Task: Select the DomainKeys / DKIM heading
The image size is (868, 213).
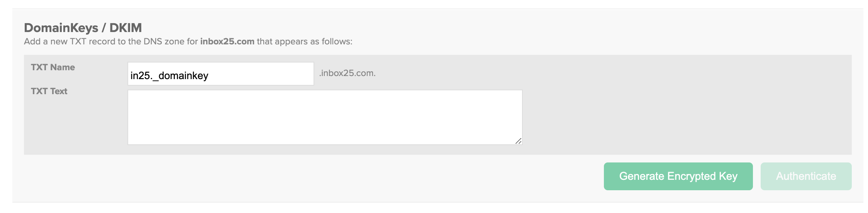Action: coord(83,28)
